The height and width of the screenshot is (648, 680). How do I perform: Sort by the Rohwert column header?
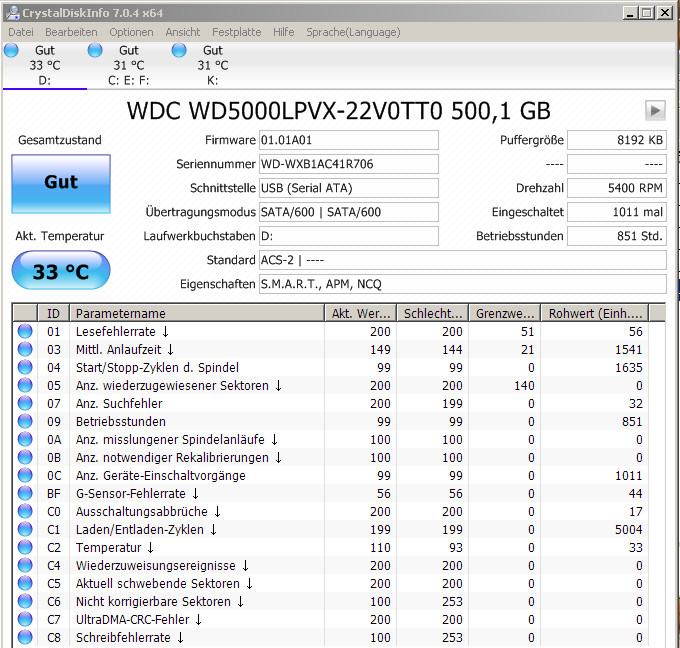tap(595, 313)
